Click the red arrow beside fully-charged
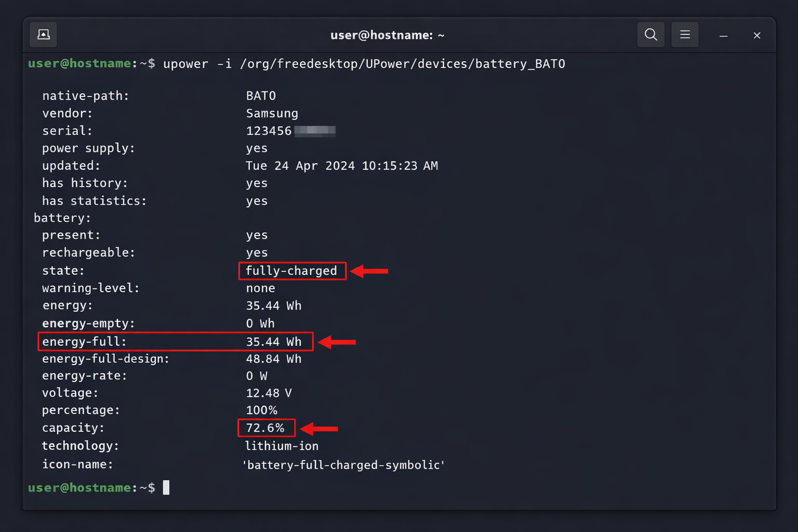Screen dimensions: 798x532 370,271
